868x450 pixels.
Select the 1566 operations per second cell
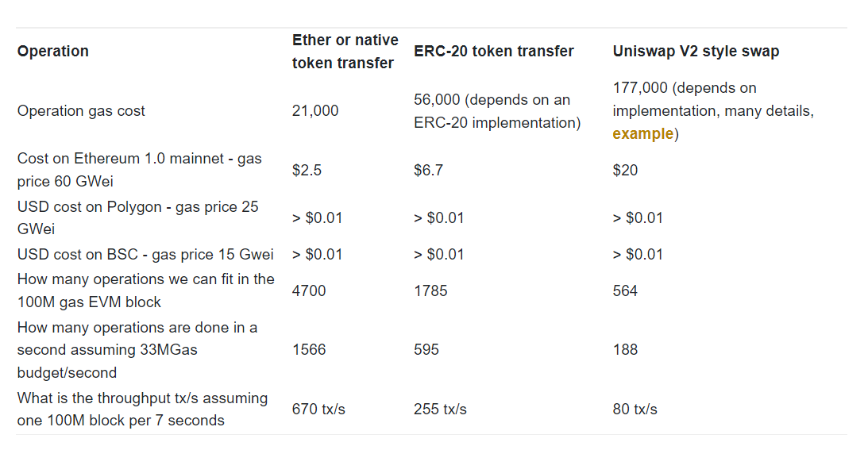pos(309,350)
